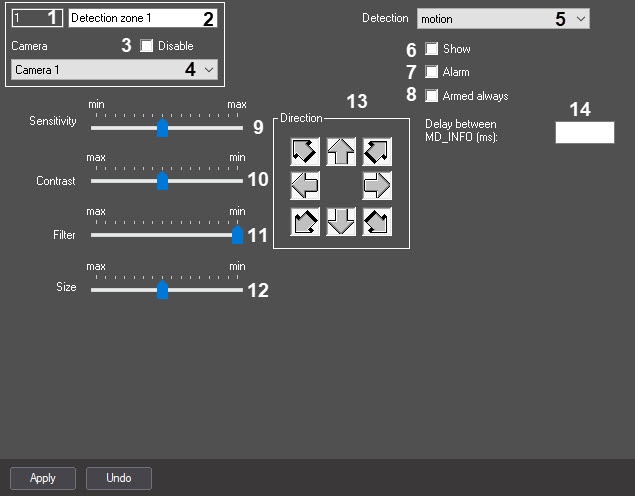Select the top-left diagonal direction arrow

pos(305,152)
